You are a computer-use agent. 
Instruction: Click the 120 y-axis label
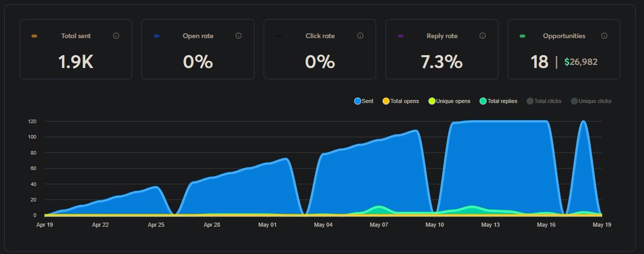click(31, 122)
